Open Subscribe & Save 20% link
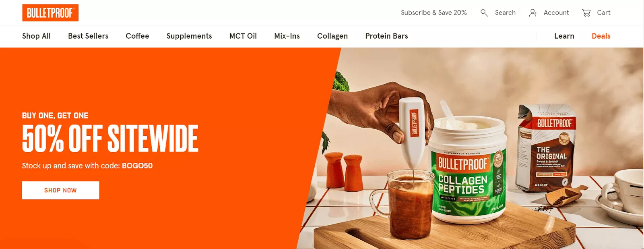 coord(434,13)
